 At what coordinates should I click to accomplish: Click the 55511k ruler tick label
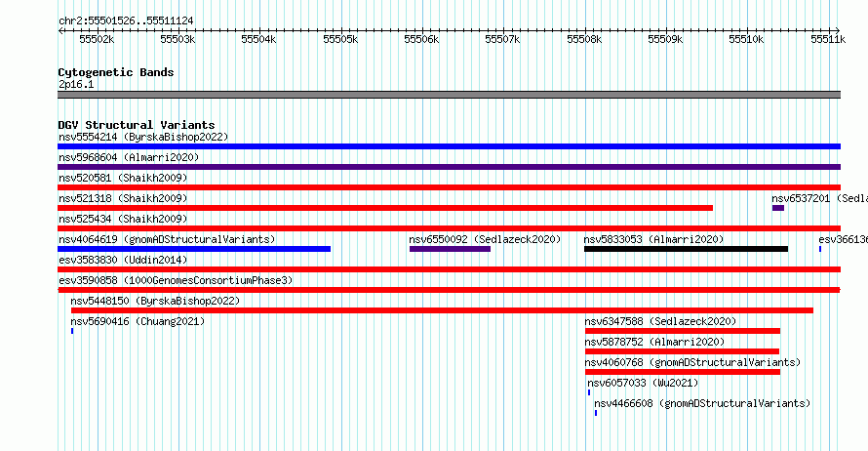pyautogui.click(x=828, y=39)
